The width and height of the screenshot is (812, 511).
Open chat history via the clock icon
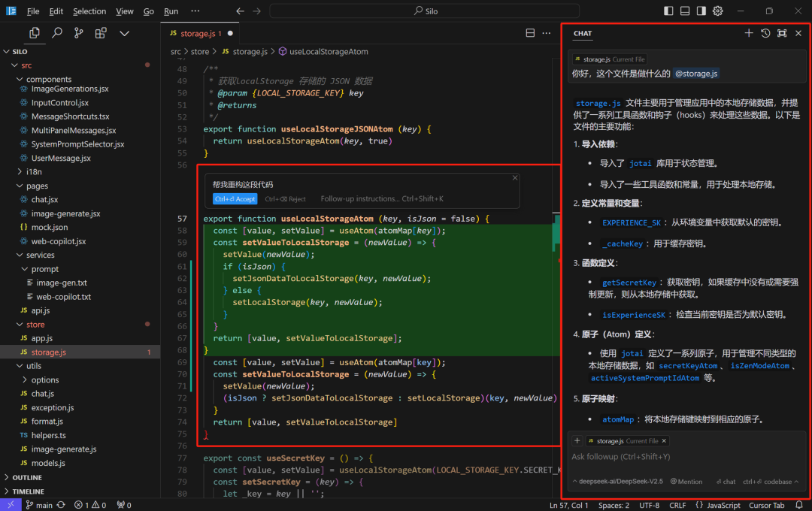[766, 32]
